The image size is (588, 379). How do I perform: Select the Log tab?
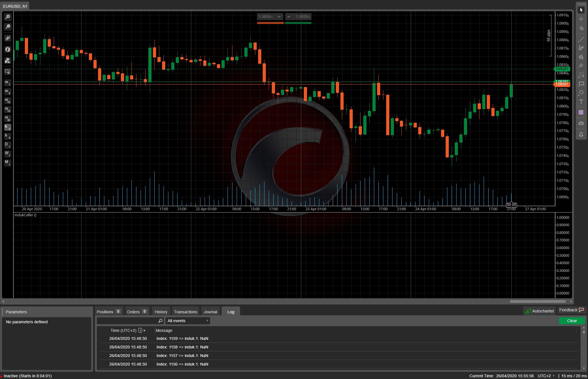(231, 312)
